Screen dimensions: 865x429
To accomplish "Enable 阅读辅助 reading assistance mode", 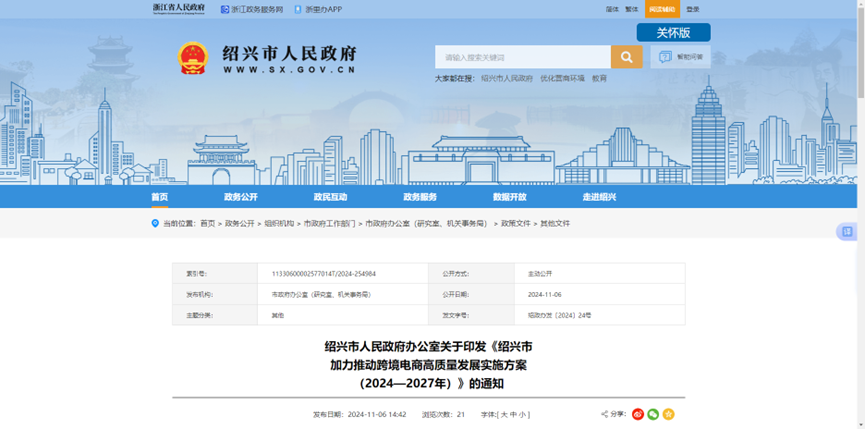I will pyautogui.click(x=662, y=9).
